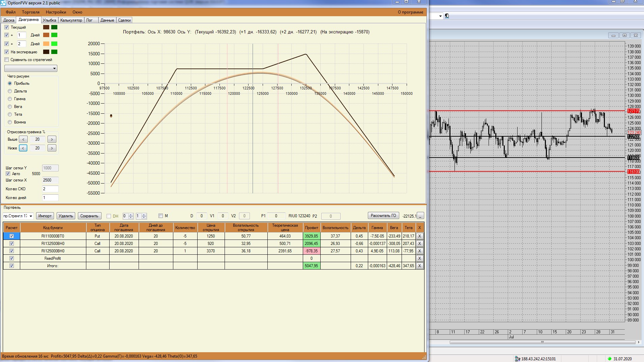The image size is (644, 362).
Task: Click the brown Текущий color swatch
Action: coord(46,27)
